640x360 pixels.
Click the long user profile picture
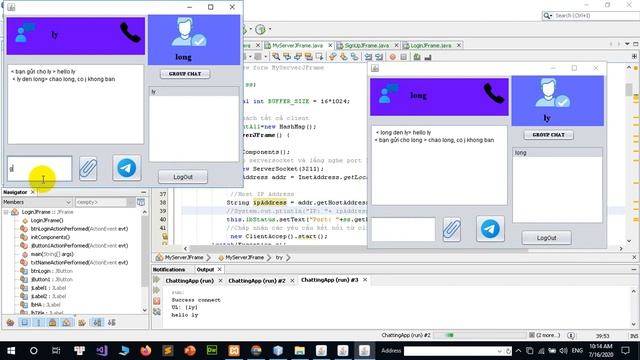click(x=189, y=32)
